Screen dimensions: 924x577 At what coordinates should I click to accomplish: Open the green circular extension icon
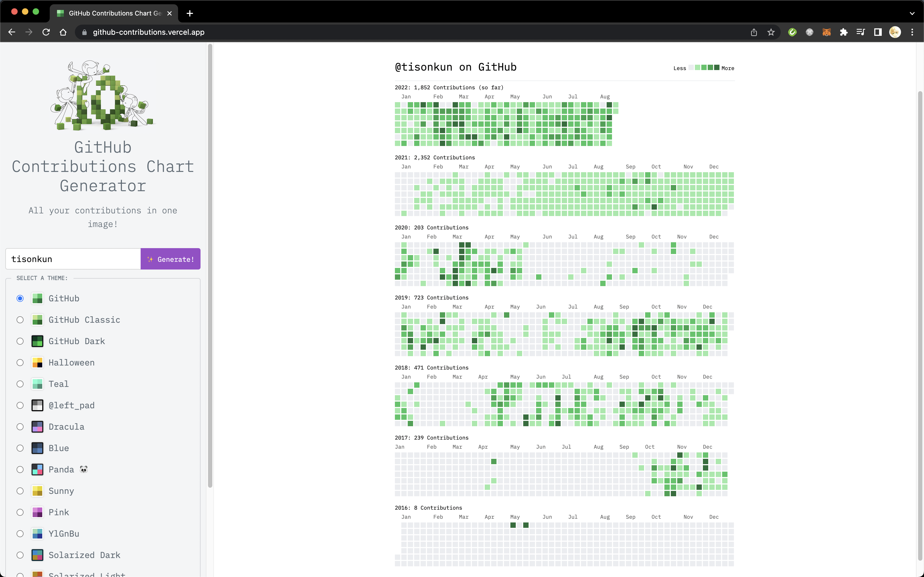tap(792, 32)
